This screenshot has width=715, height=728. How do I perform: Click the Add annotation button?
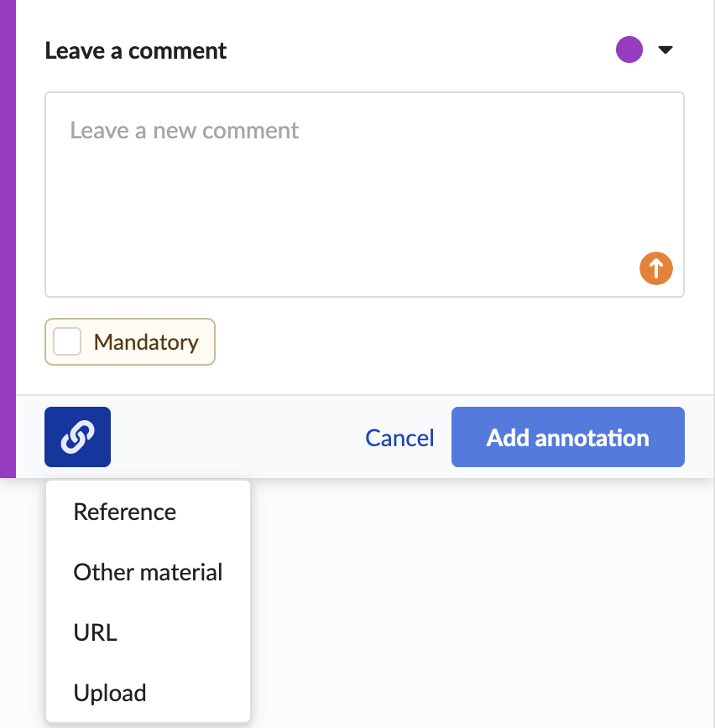(x=568, y=437)
